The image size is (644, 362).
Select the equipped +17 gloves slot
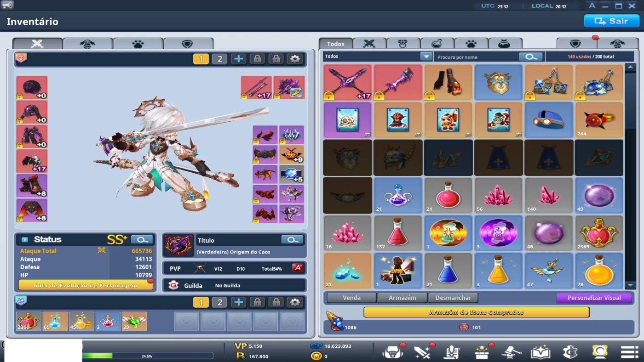tap(32, 161)
